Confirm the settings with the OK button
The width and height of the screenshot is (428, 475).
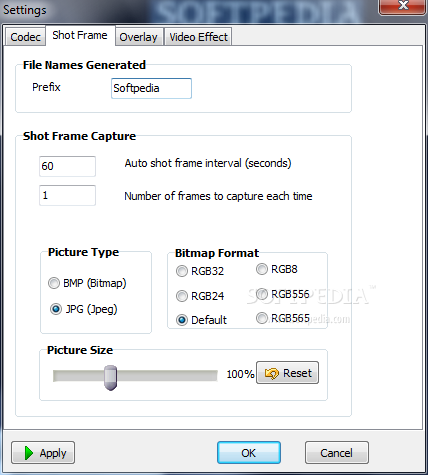[x=249, y=453]
